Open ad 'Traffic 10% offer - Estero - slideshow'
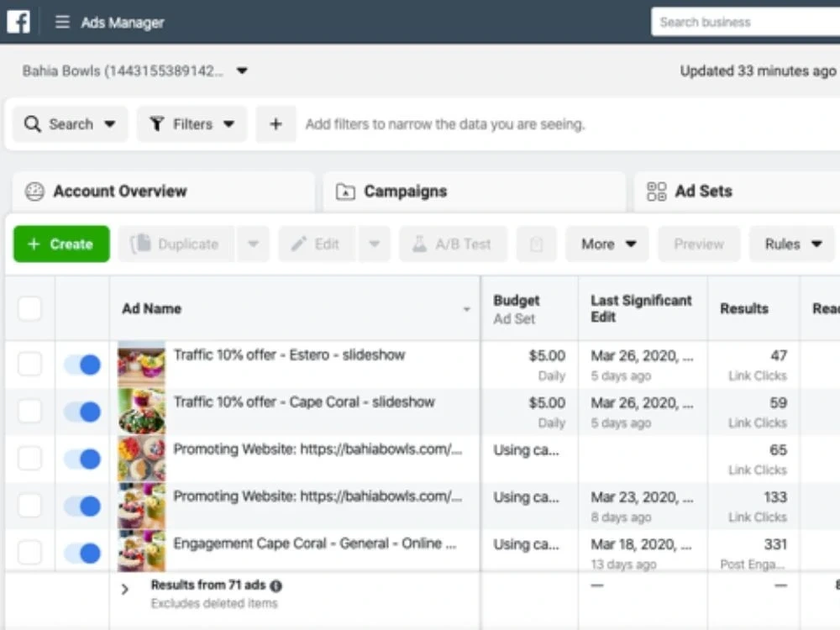The height and width of the screenshot is (630, 840). [x=289, y=355]
